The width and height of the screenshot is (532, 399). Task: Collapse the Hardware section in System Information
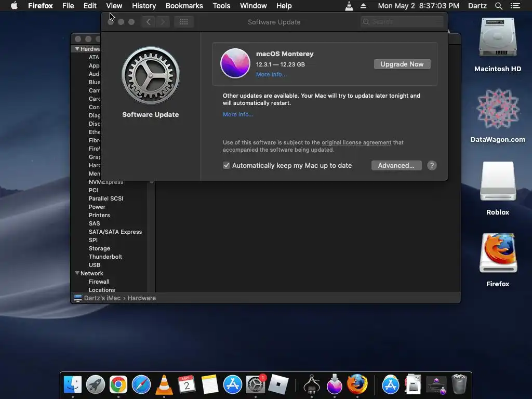(77, 49)
